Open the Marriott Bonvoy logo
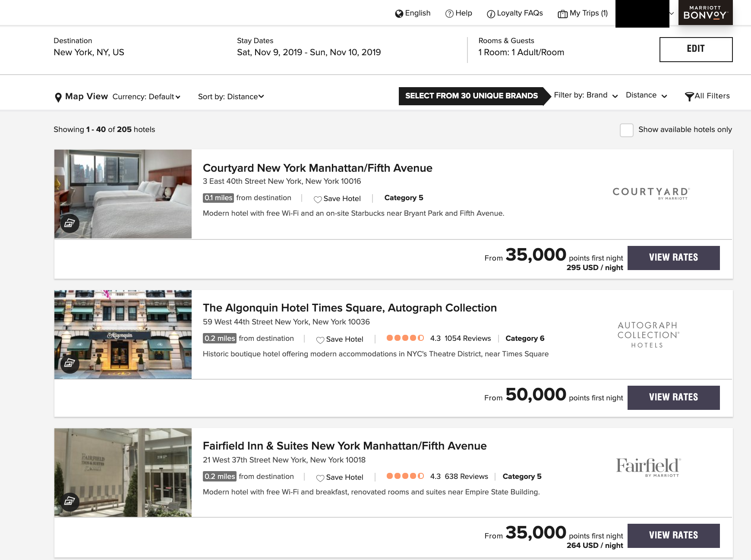The height and width of the screenshot is (560, 751). (705, 13)
